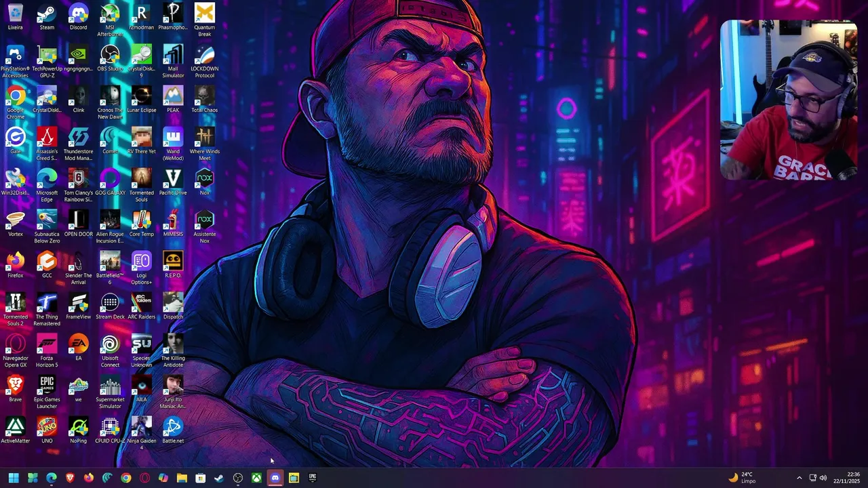Open Xbox app from the taskbar
The image size is (868, 488).
256,478
